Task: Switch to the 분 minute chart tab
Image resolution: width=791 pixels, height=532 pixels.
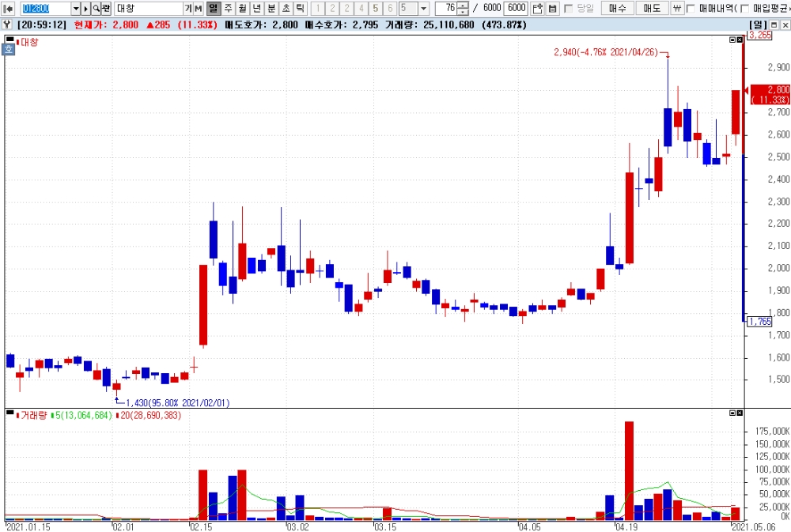Action: (x=271, y=8)
